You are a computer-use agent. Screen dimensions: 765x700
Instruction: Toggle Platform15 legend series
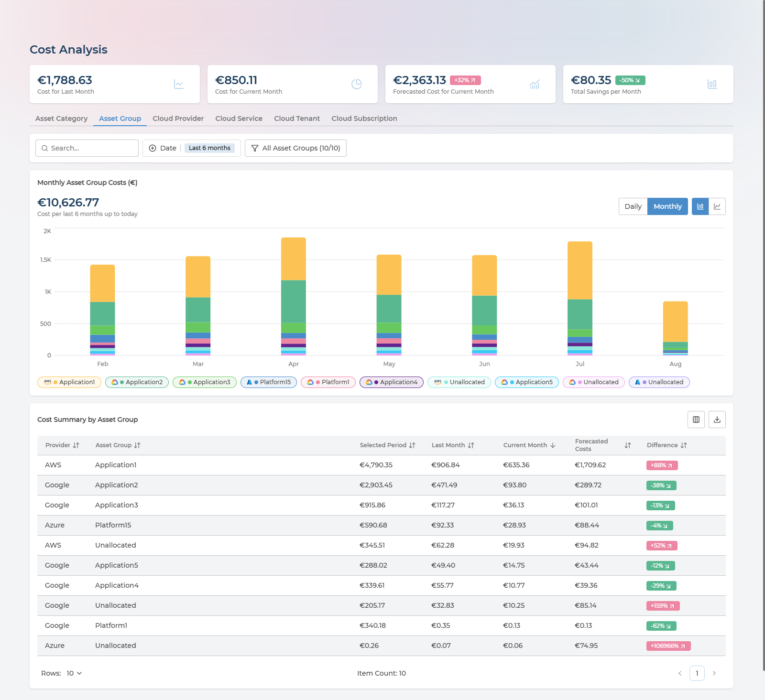pyautogui.click(x=269, y=382)
